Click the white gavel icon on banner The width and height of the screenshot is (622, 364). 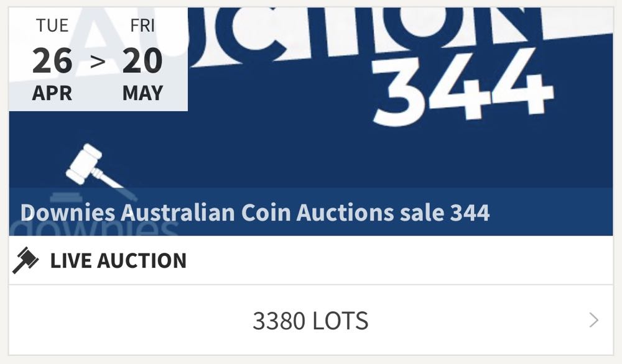tap(92, 166)
